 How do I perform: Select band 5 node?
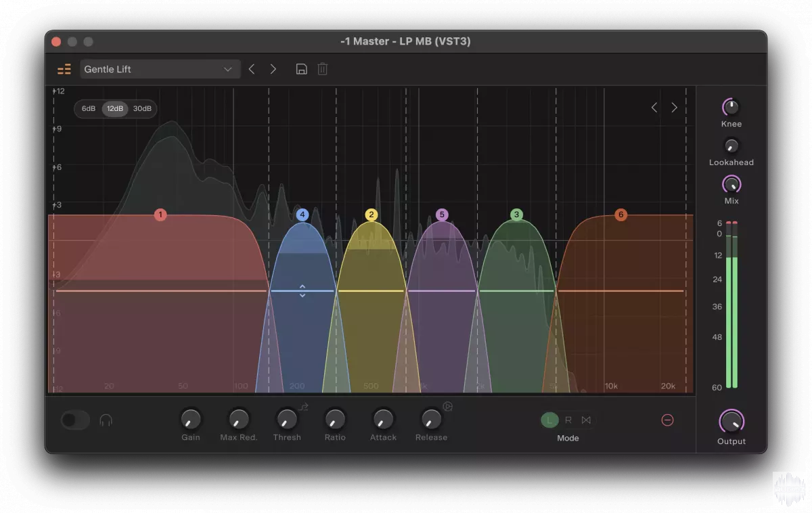pos(442,215)
